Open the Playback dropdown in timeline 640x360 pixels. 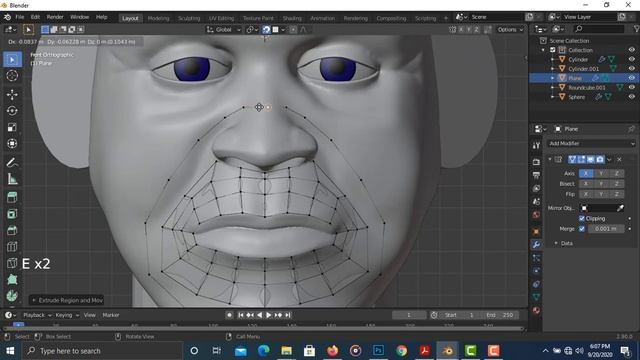[37, 315]
